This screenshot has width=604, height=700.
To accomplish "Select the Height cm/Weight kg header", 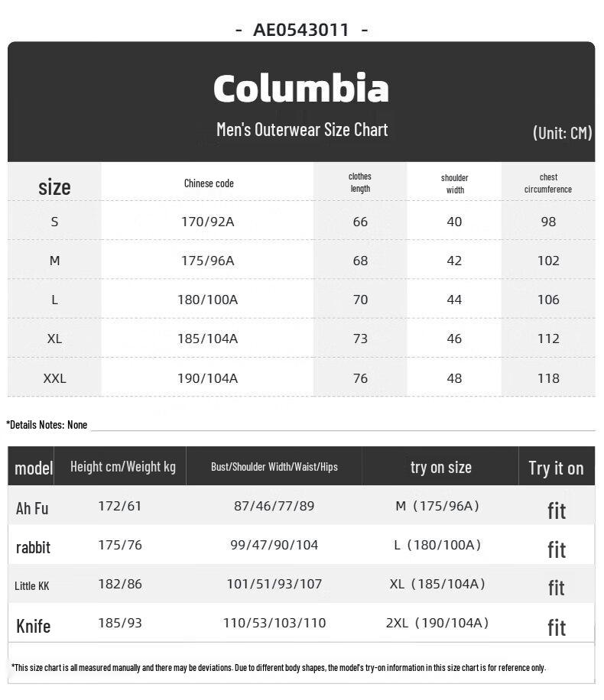I will pyautogui.click(x=123, y=467).
